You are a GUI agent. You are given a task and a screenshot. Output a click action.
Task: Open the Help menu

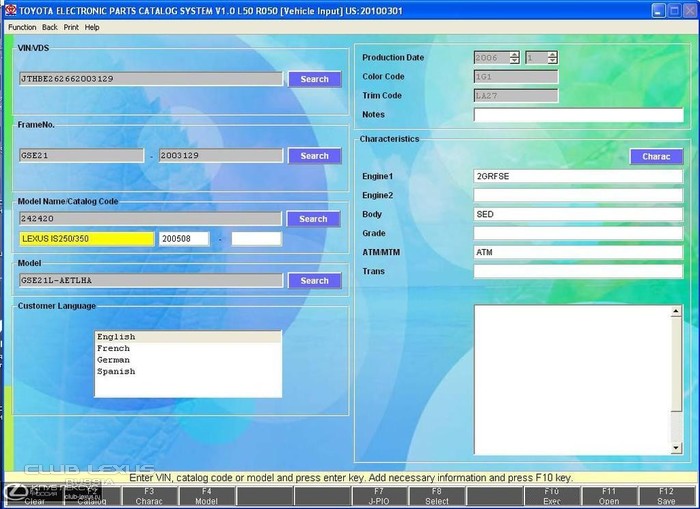pos(92,27)
